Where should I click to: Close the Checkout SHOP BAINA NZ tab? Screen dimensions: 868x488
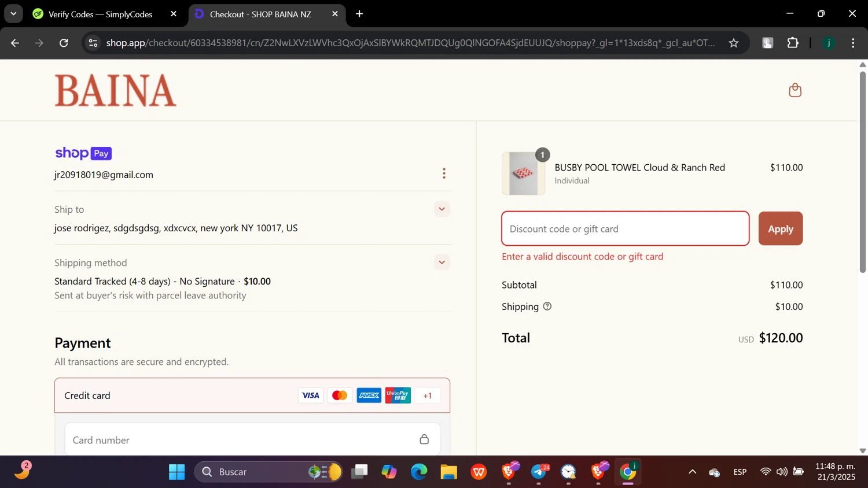pyautogui.click(x=335, y=14)
